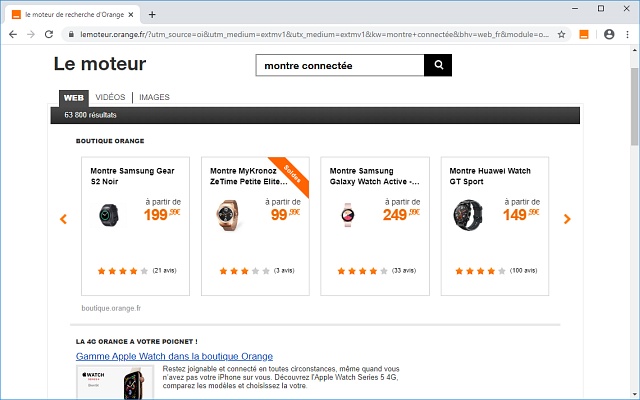Image resolution: width=640 pixels, height=400 pixels.
Task: Open Montre Samsung Gear S2 Noir title
Action: (x=132, y=176)
